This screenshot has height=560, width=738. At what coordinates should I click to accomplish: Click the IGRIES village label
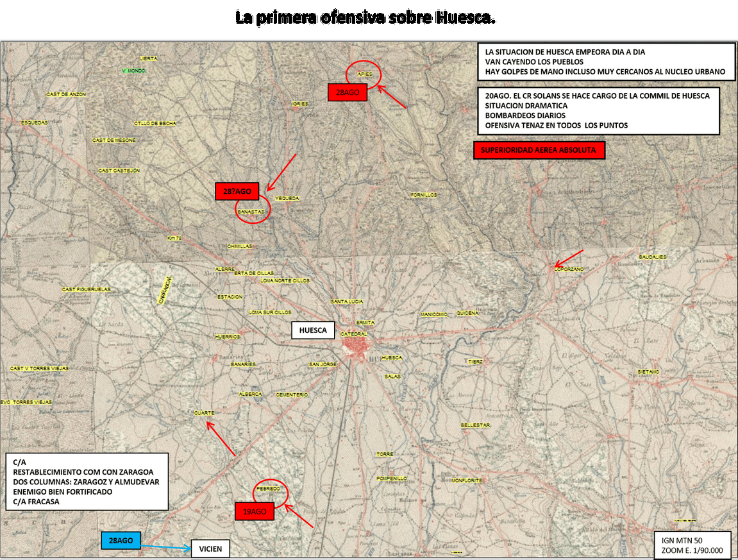coord(300,104)
